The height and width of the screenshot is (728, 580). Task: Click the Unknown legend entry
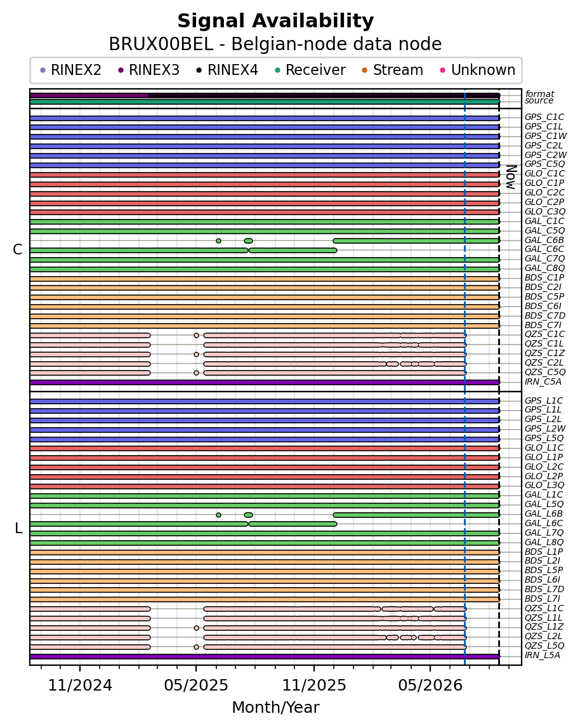[478, 70]
